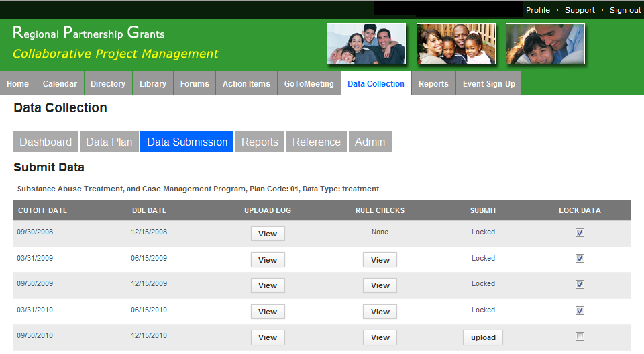This screenshot has height=354, width=644.
Task: Click the LOCK DATA column header
Action: [580, 210]
